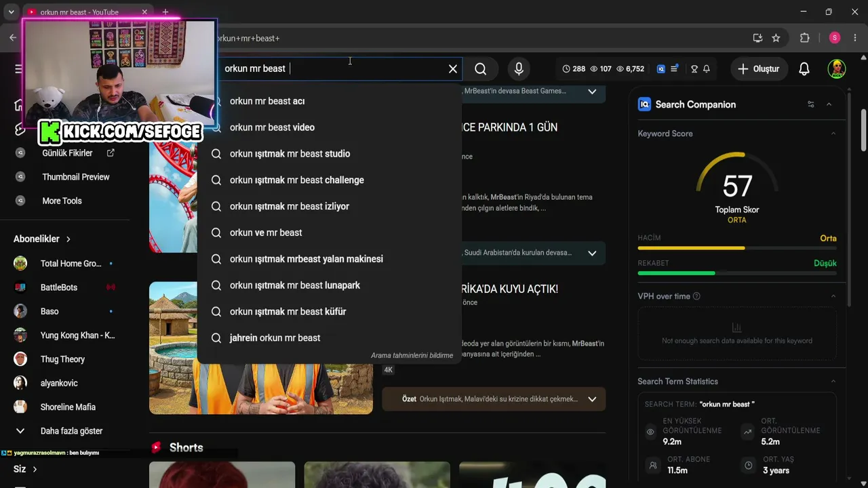Open the Chrome three-dot menu

855,38
